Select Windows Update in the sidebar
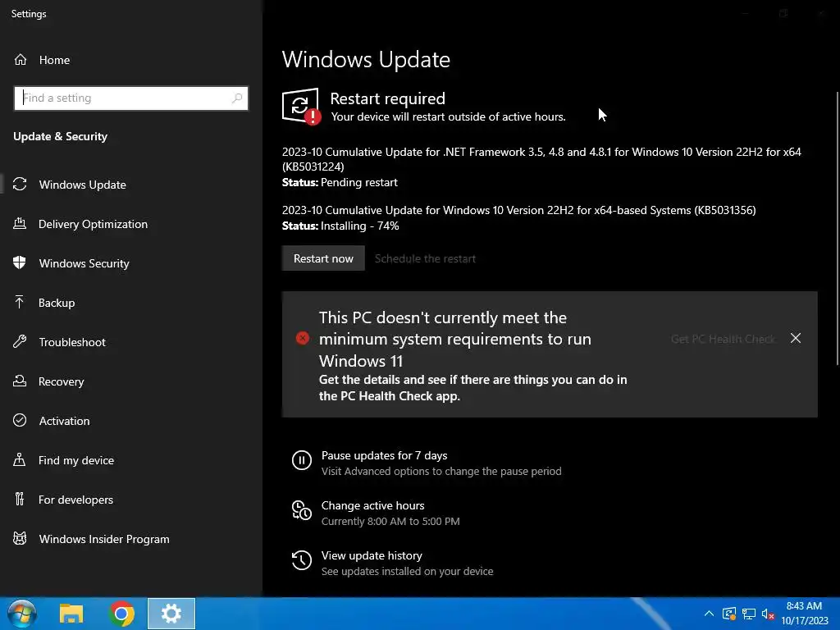This screenshot has height=630, width=840. pyautogui.click(x=83, y=185)
